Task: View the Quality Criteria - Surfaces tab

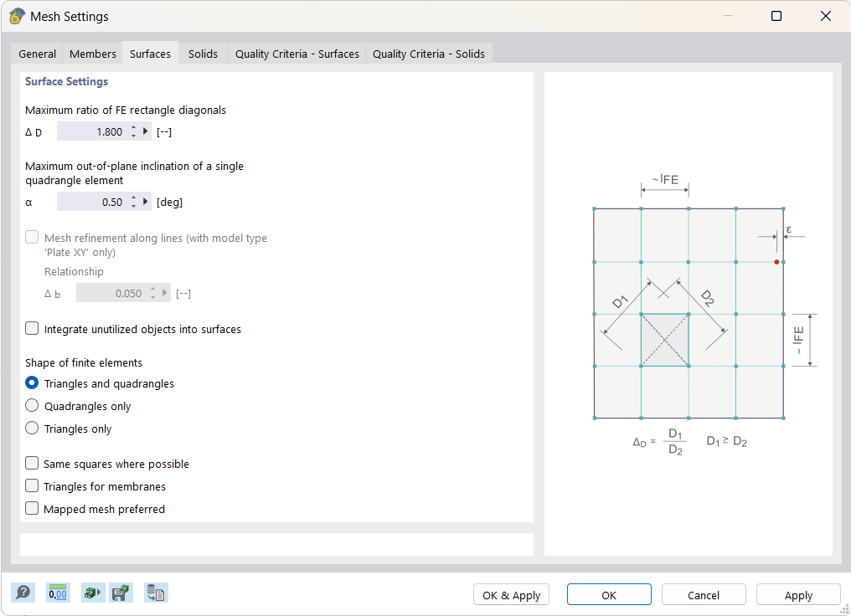Action: click(297, 53)
